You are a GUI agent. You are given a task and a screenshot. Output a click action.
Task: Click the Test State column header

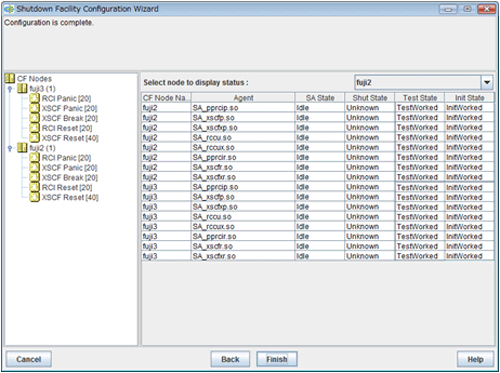pyautogui.click(x=420, y=98)
